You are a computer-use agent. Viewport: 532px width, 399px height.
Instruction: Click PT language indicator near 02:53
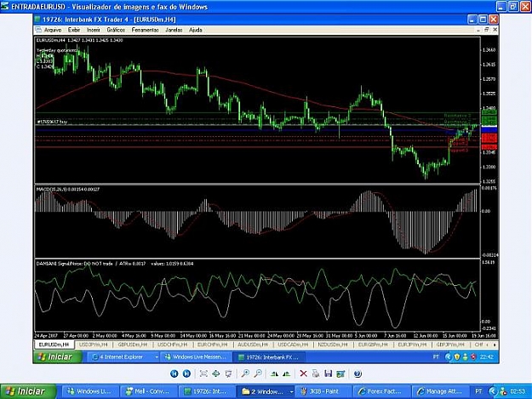[478, 391]
